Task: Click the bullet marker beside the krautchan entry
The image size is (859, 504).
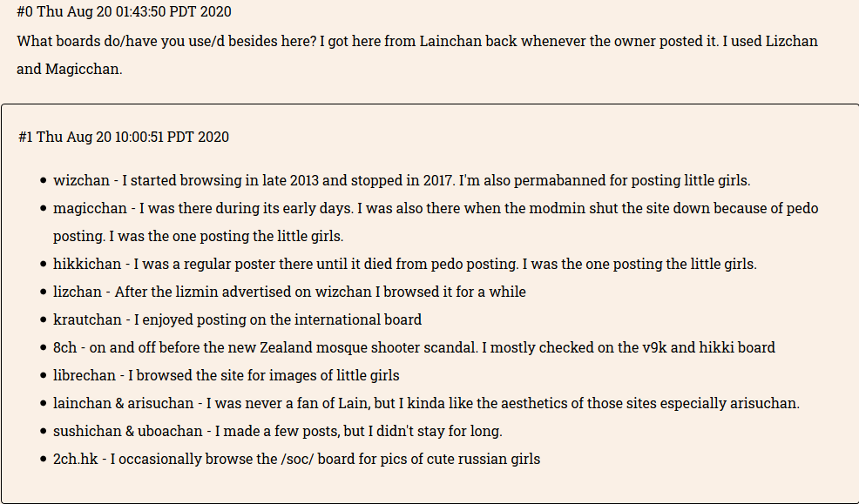Action: click(44, 319)
